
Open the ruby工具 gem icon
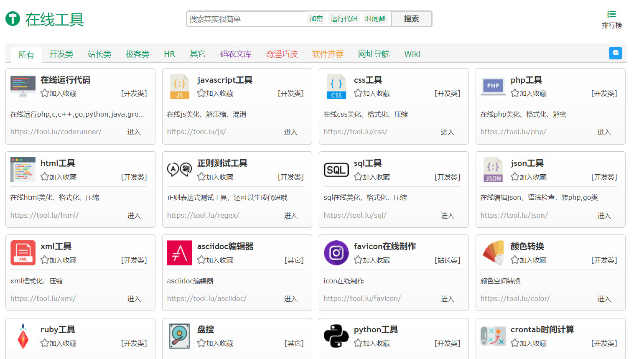click(x=23, y=336)
